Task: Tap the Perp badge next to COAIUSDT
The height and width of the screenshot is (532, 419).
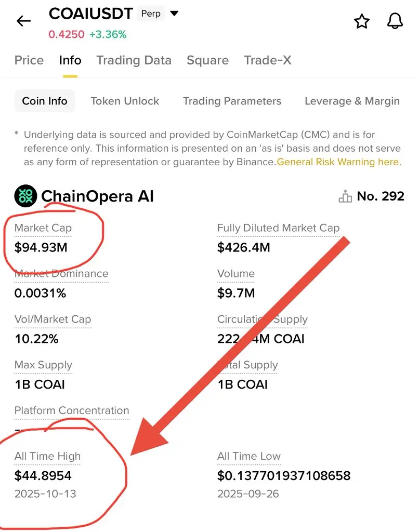Action: tap(151, 14)
